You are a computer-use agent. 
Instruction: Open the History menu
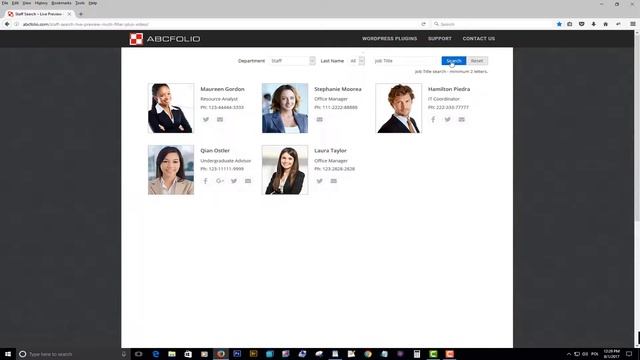click(x=41, y=3)
